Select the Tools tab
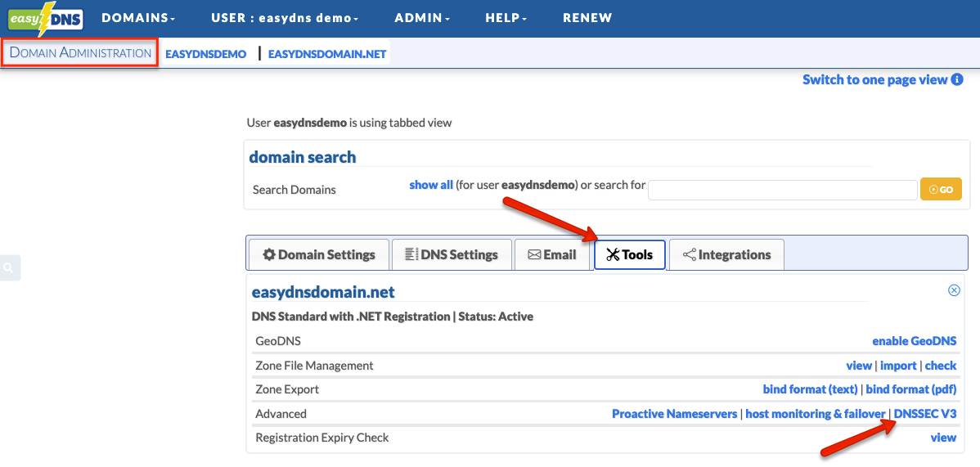The image size is (980, 467). pos(629,254)
